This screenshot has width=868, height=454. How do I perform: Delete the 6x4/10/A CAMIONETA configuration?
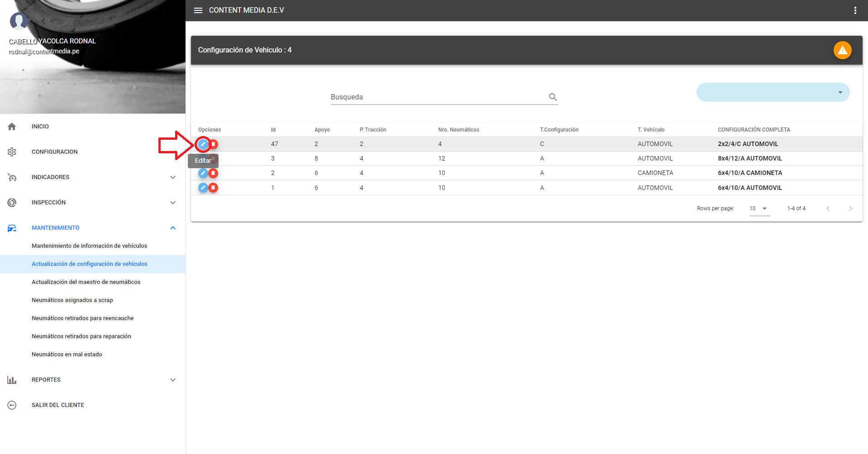[x=213, y=173]
